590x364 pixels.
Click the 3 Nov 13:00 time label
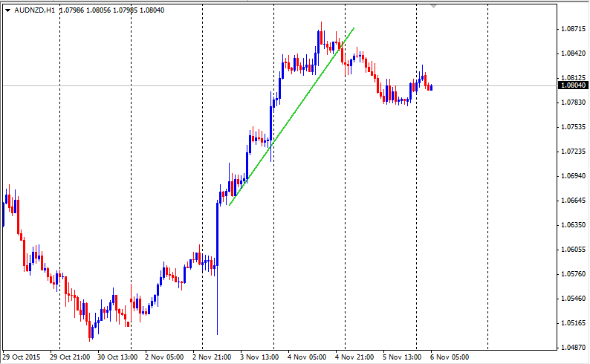point(259,357)
